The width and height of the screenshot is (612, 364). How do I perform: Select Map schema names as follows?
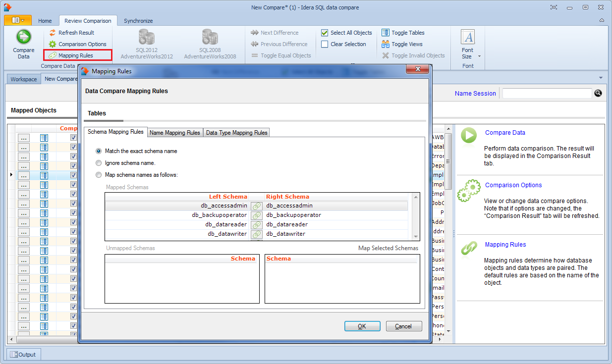(99, 175)
